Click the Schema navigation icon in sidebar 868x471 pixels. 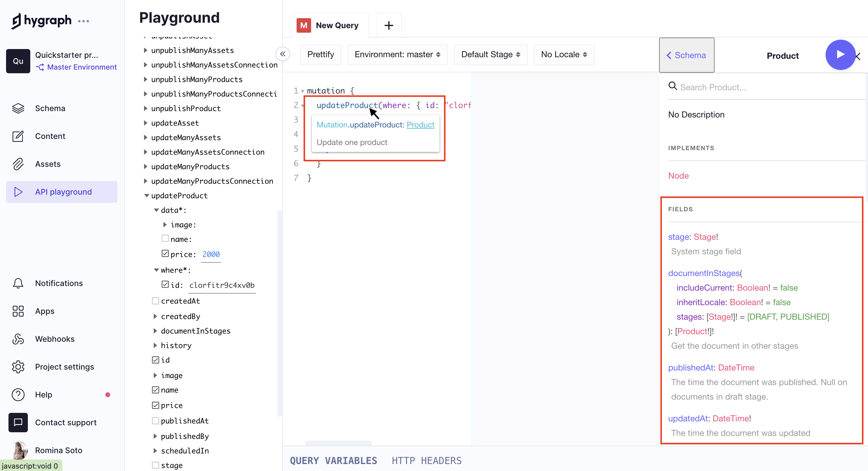click(x=18, y=108)
